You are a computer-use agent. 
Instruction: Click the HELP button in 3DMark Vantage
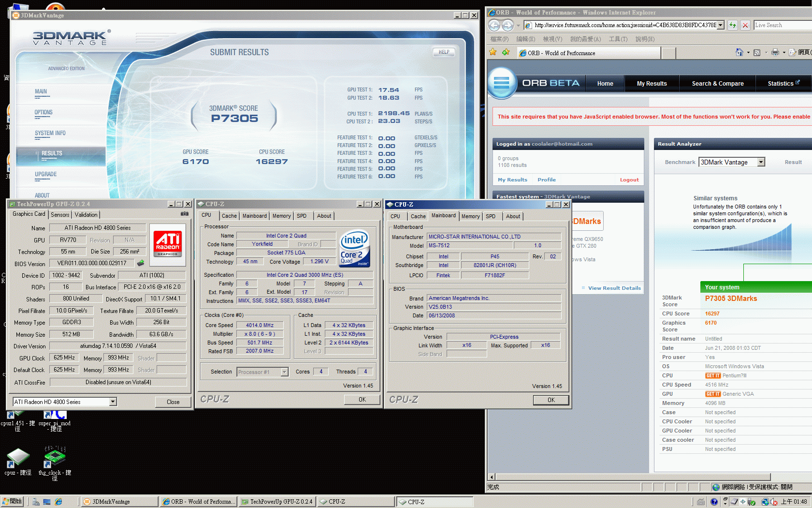coord(444,52)
